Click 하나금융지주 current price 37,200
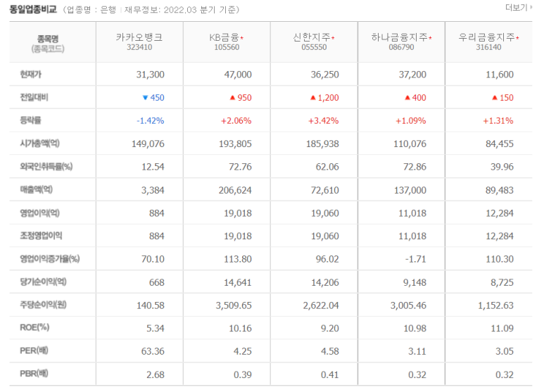Image resolution: width=544 pixels, height=392 pixels. (412, 75)
